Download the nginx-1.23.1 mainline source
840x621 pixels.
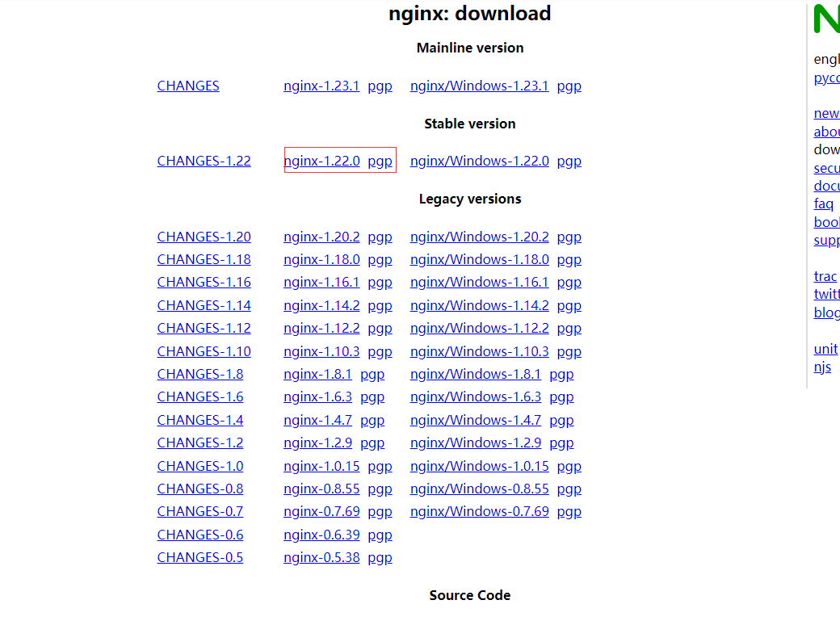point(321,86)
